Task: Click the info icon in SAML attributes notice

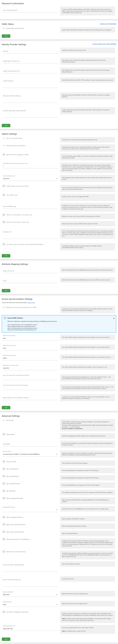Action: [5, 318]
